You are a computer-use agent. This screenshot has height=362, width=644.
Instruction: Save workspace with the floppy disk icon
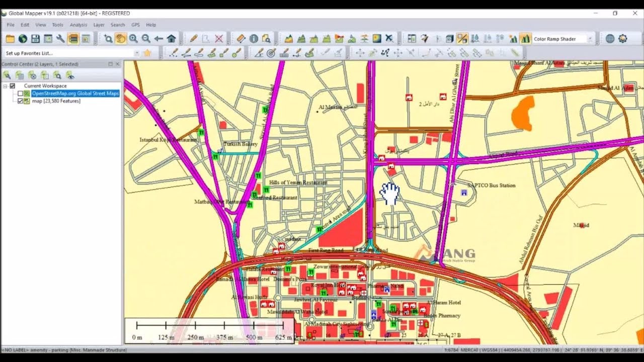click(35, 39)
